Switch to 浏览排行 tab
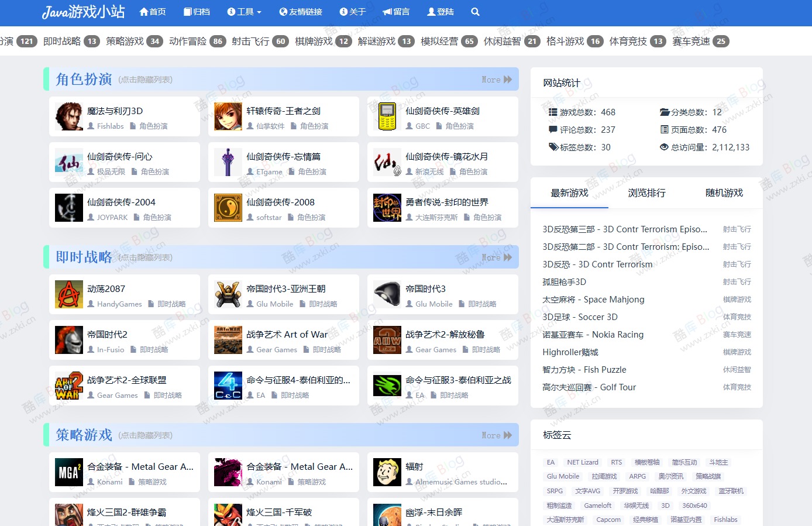The width and height of the screenshot is (812, 526). 646,192
